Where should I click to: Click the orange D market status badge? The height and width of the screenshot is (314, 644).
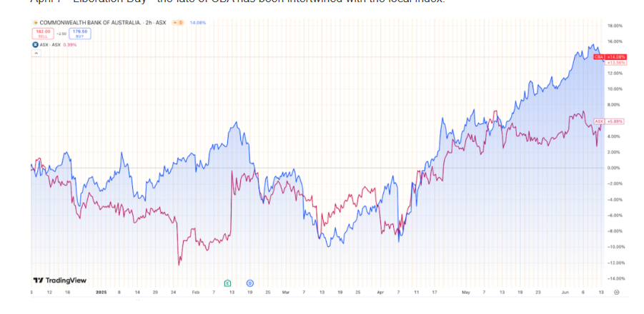tap(178, 23)
